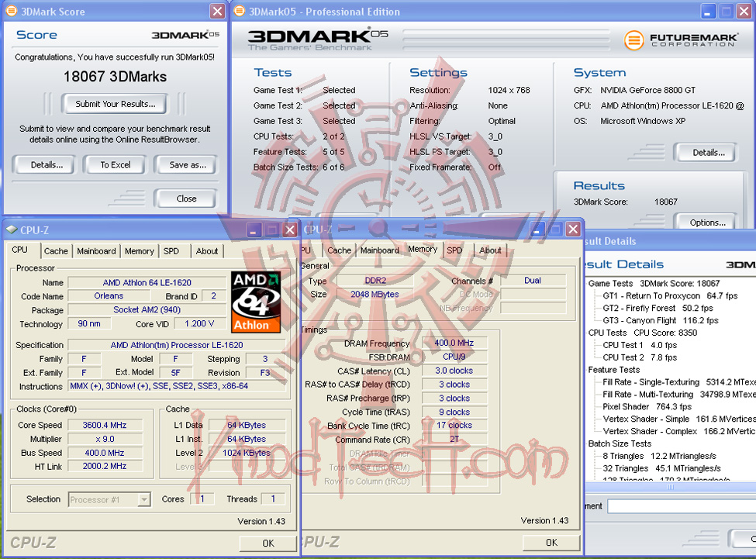This screenshot has height=559, width=756.
Task: Open Details in 3DMark Score window
Action: click(47, 165)
